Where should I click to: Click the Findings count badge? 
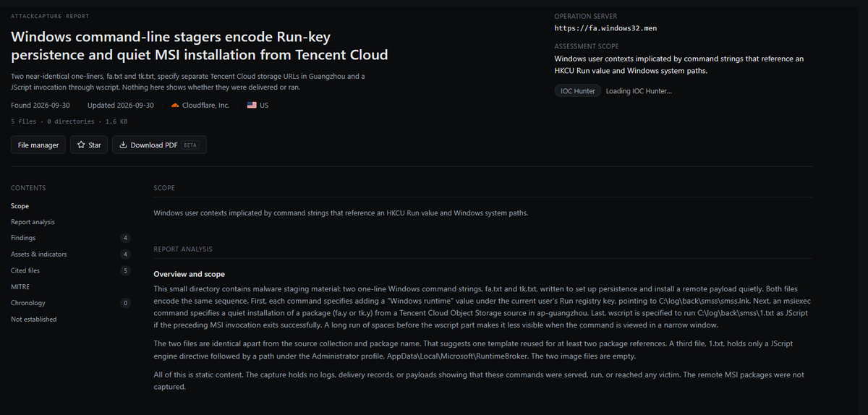click(125, 238)
